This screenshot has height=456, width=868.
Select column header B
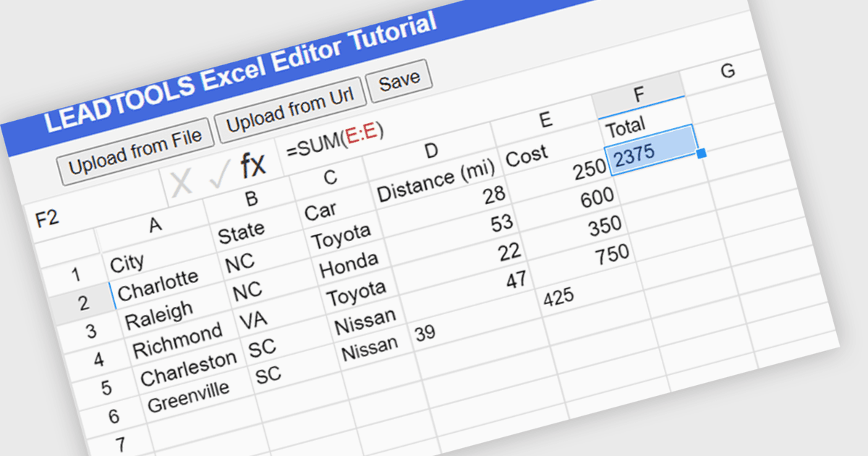tap(252, 199)
